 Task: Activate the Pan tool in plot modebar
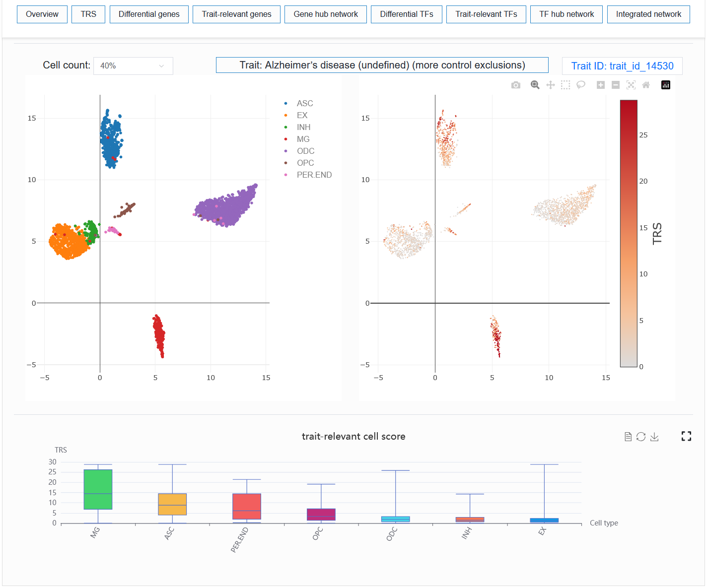click(x=551, y=85)
